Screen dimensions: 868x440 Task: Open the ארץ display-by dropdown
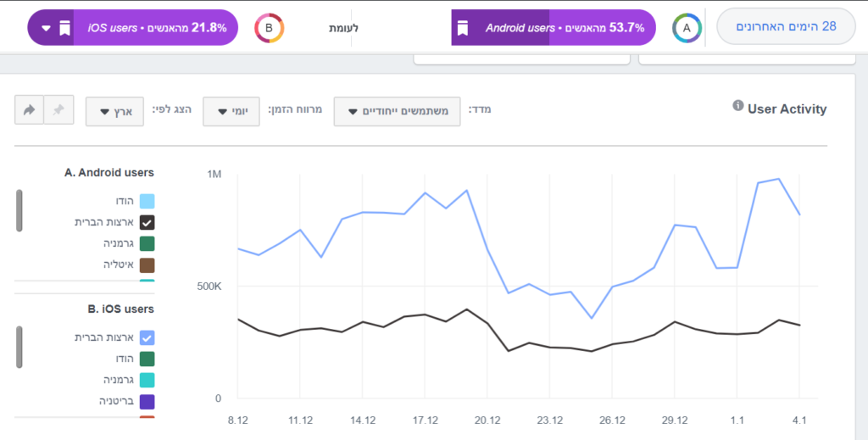[x=114, y=111]
